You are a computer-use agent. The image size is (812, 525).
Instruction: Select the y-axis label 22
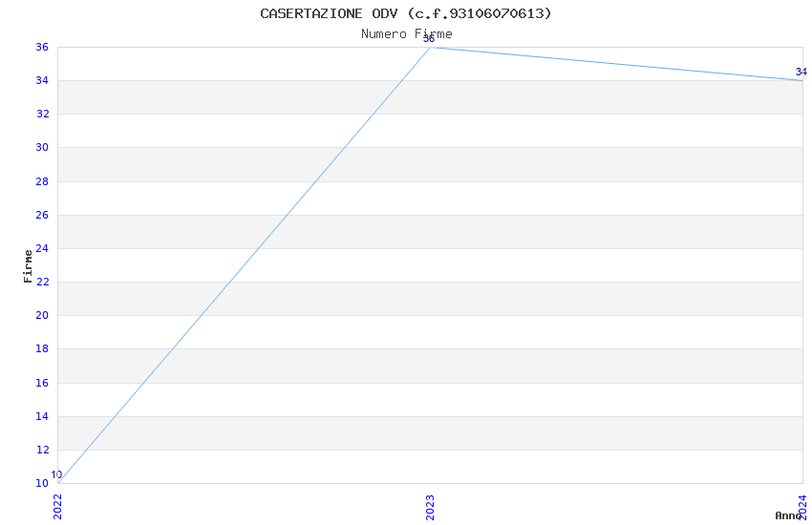click(x=42, y=282)
